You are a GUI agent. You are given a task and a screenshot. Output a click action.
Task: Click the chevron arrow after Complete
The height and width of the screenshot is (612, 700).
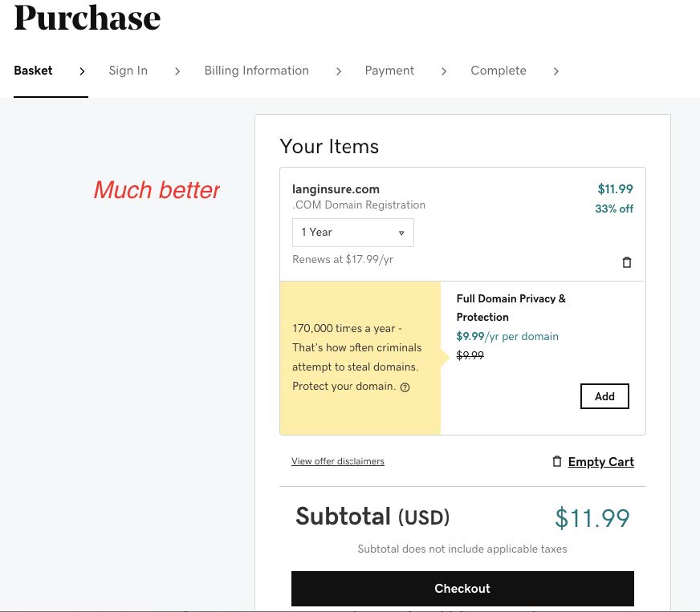[556, 71]
